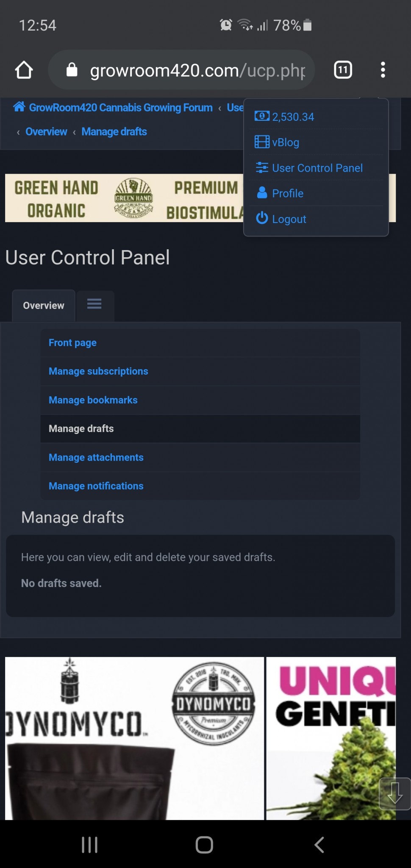Open vBlog from the user menu
Viewport: 411px width, 868px height.
(285, 142)
